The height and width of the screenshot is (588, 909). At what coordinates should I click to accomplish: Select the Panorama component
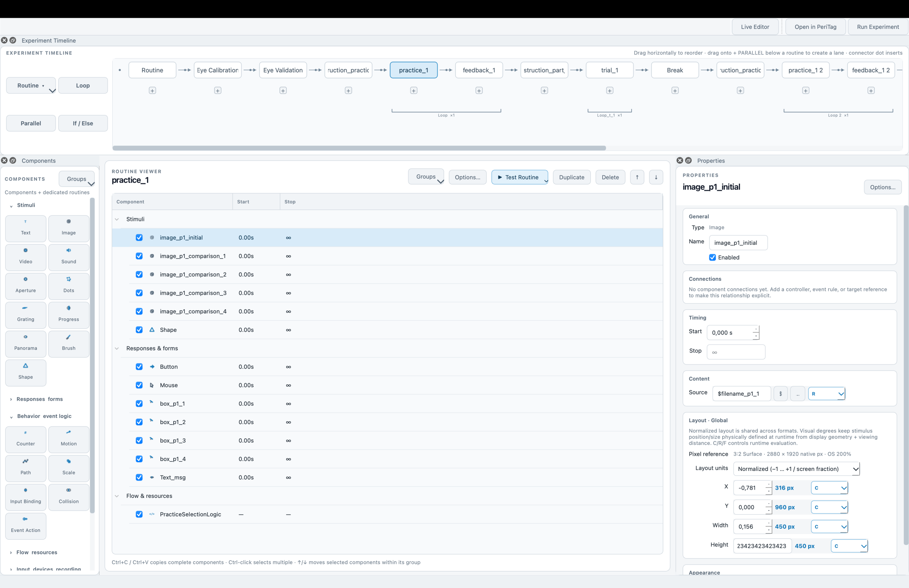coord(26,344)
